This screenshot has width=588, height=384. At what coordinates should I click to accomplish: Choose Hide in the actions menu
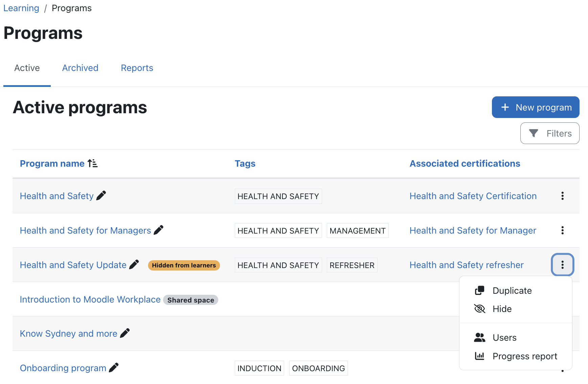point(502,309)
